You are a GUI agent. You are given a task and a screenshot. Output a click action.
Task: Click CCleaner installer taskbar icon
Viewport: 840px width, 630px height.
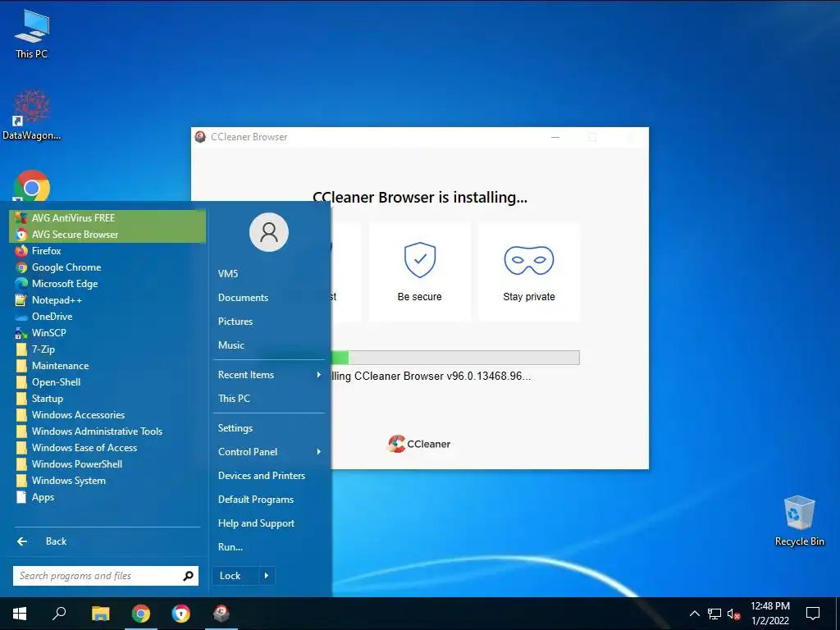221,614
